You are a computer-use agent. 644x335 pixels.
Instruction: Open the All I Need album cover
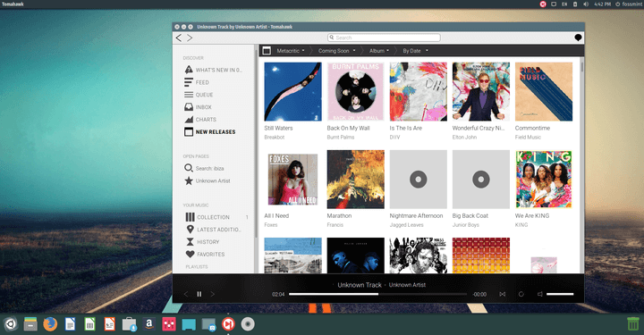coord(292,180)
